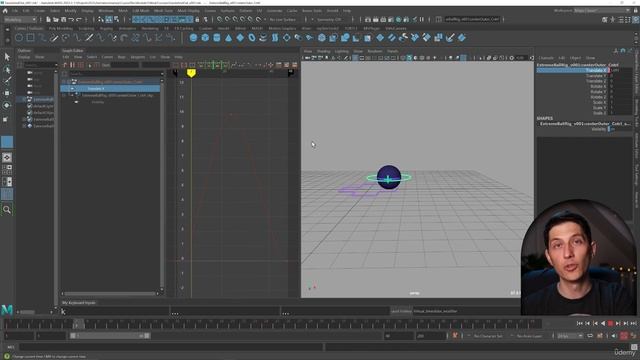The width and height of the screenshot is (640, 360).
Task: Toggle select by component type mode
Action: (117, 19)
